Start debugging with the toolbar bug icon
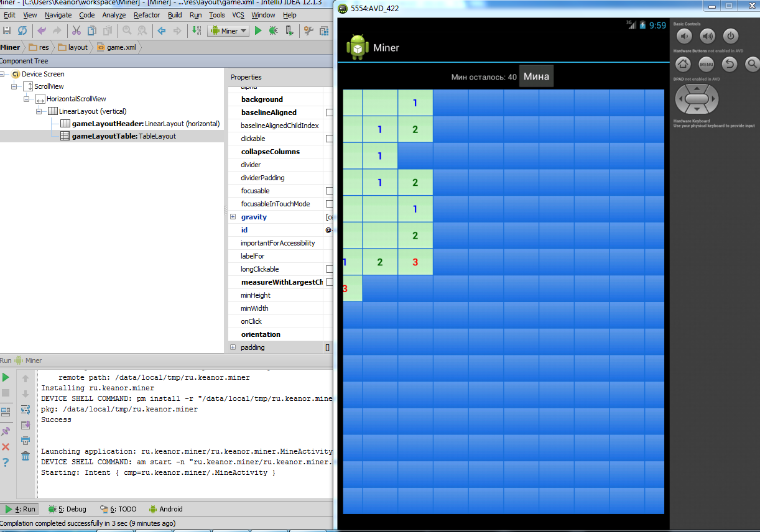Viewport: 760px width, 532px height. pos(273,30)
